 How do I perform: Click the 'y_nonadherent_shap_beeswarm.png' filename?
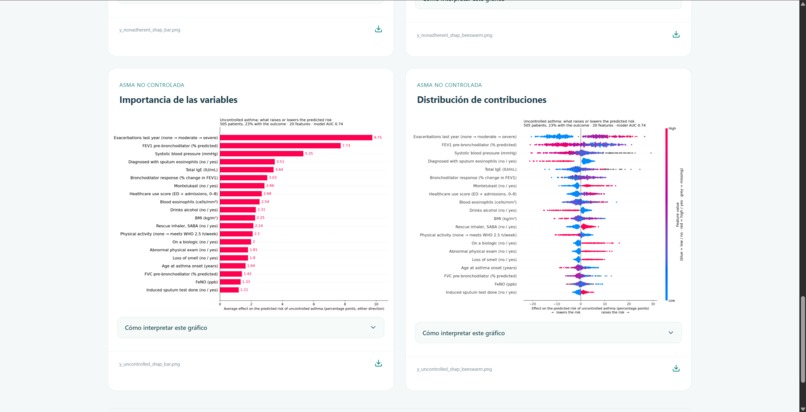(x=454, y=35)
